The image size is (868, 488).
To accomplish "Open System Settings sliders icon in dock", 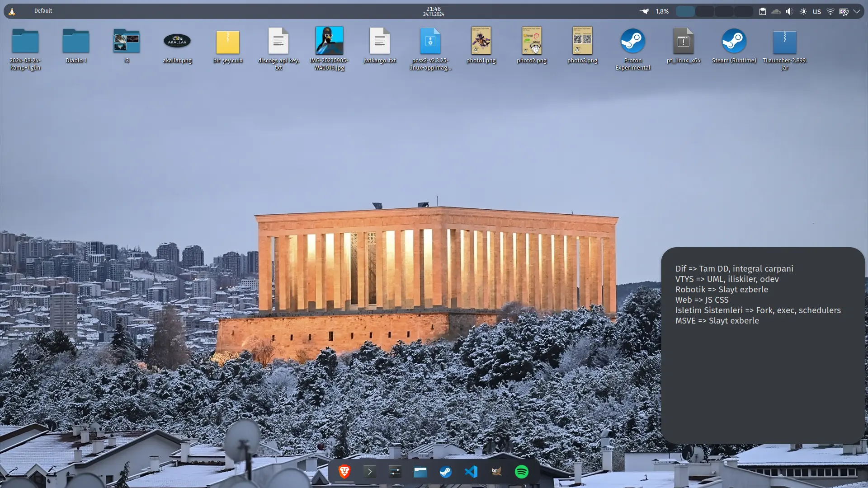I will [395, 472].
